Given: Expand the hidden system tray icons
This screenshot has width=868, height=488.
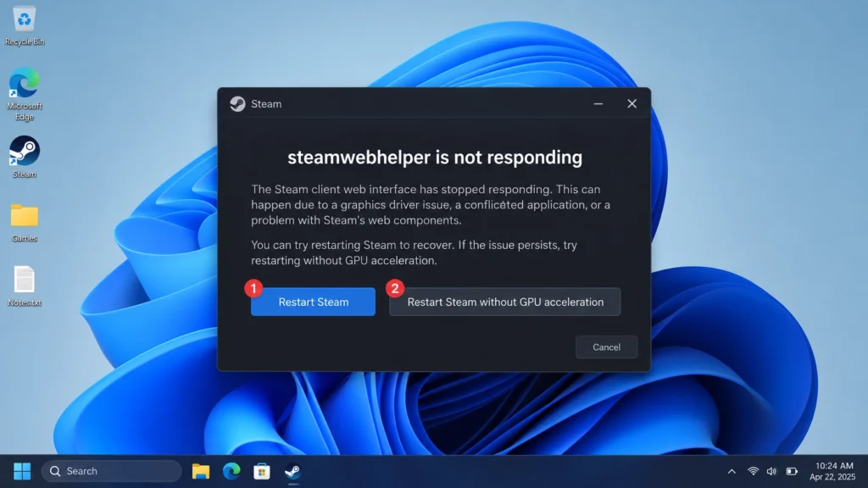Looking at the screenshot, I should click(x=732, y=471).
